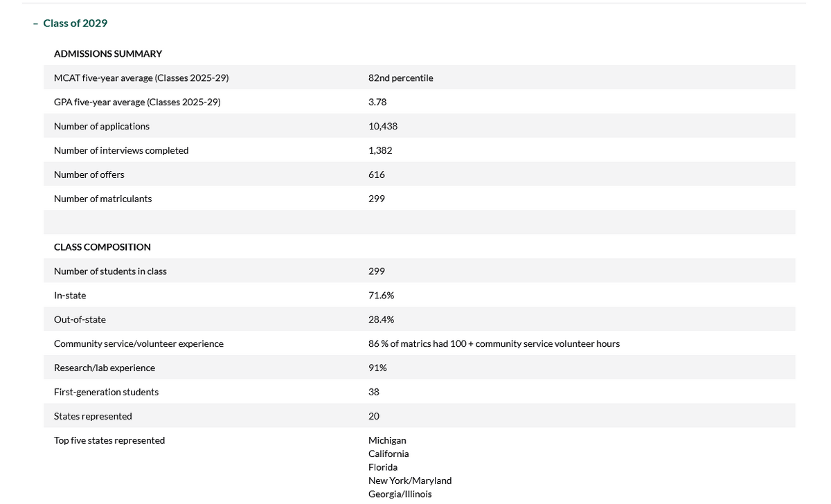Select the GPA five-year average label

click(137, 102)
